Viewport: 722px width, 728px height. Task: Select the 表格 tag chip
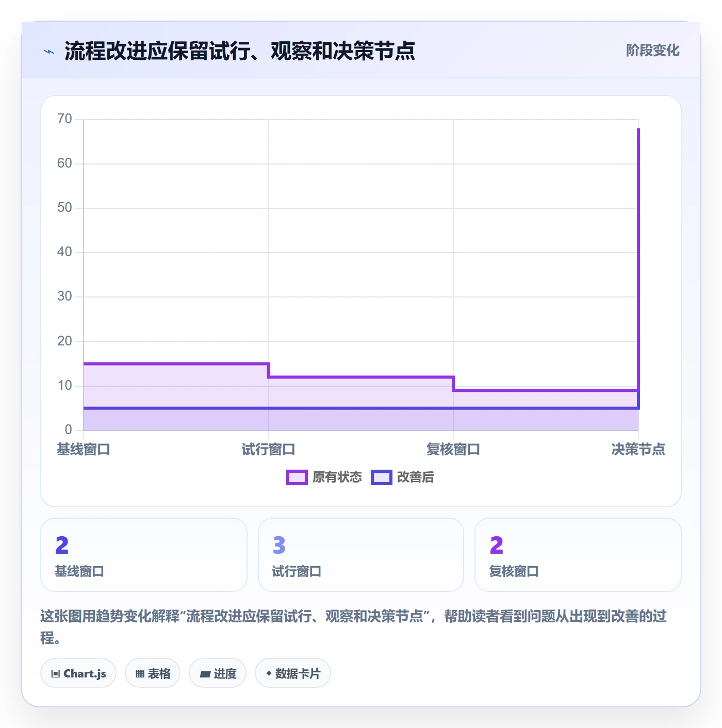[x=153, y=673]
